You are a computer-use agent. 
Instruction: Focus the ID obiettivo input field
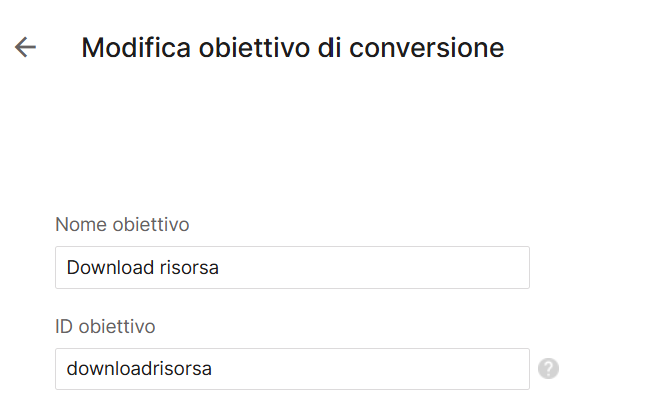[292, 369]
